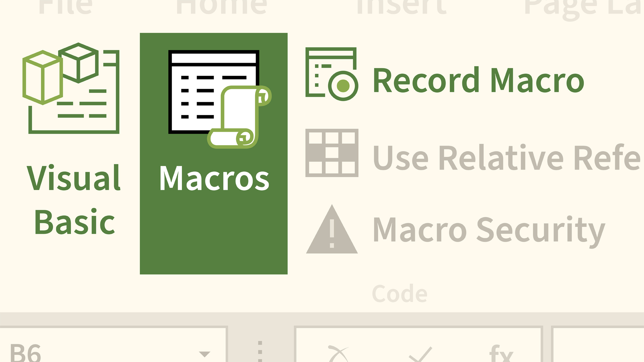Click the Record Macro text label
644x362 pixels.
(x=479, y=80)
